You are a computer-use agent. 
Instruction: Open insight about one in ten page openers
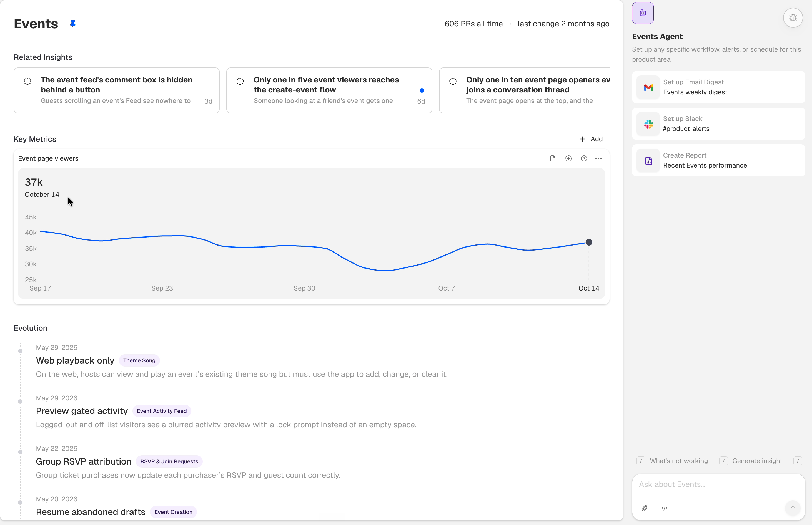(x=524, y=90)
